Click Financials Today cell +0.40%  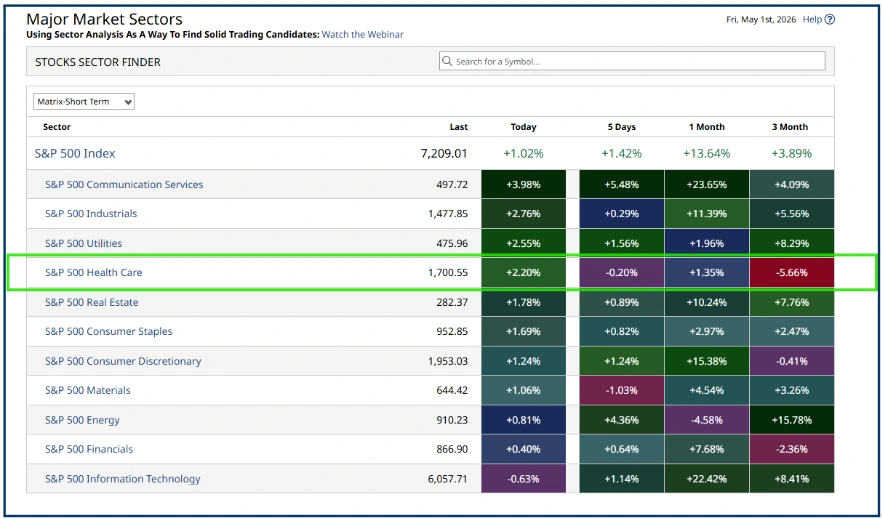[523, 449]
